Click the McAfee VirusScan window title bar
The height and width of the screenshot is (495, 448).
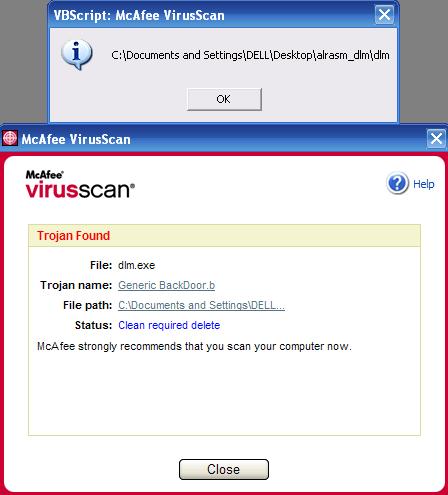(213, 139)
